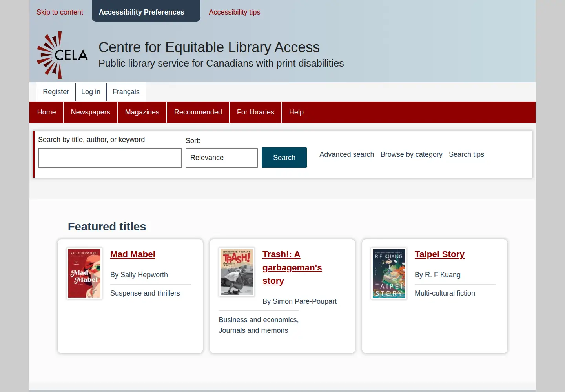Follow the Skip to content link
Image resolution: width=565 pixels, height=392 pixels.
[60, 12]
